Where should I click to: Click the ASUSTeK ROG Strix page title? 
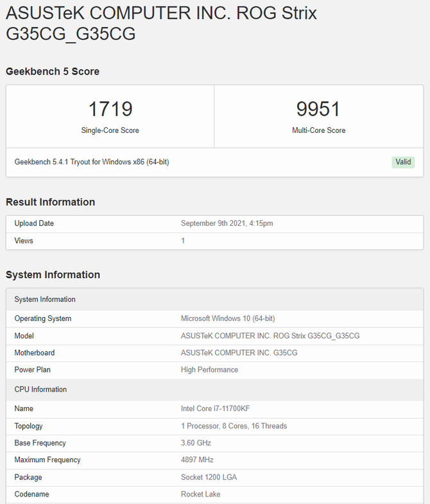coord(160,23)
